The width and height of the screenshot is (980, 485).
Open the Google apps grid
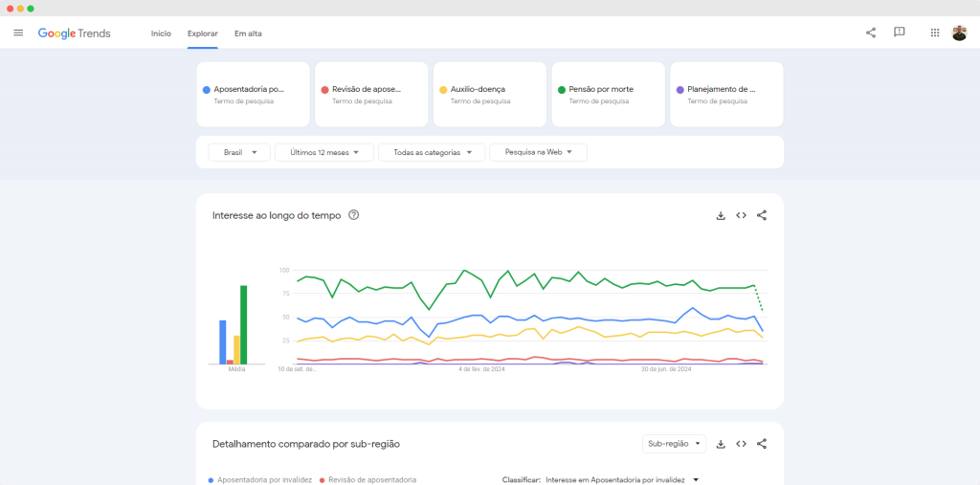point(935,33)
